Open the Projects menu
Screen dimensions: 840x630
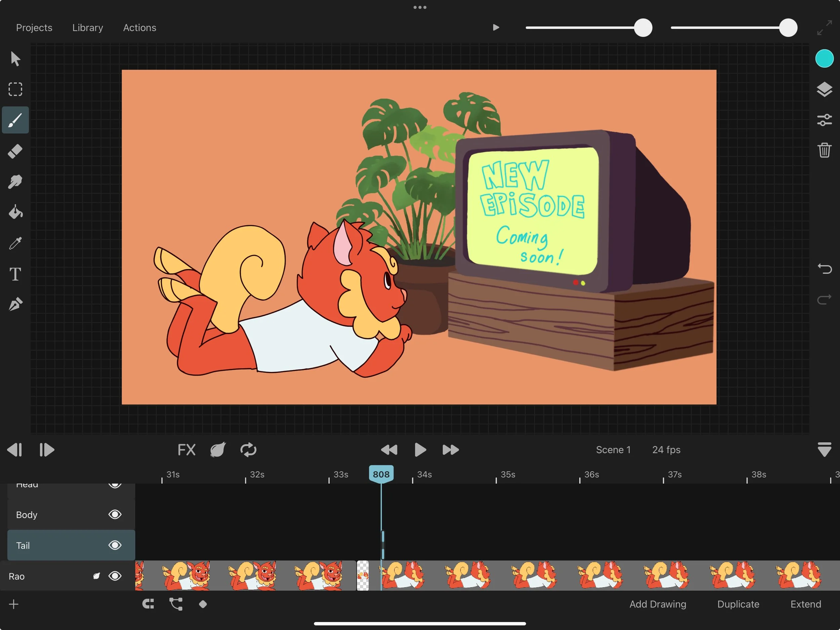(x=34, y=28)
